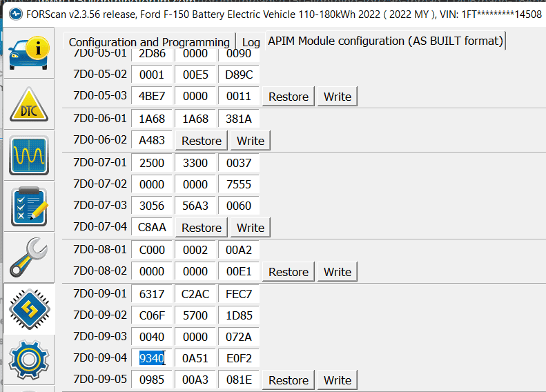Open the DTC trouble codes section
Viewport: 546px width, 392px height.
[x=29, y=105]
